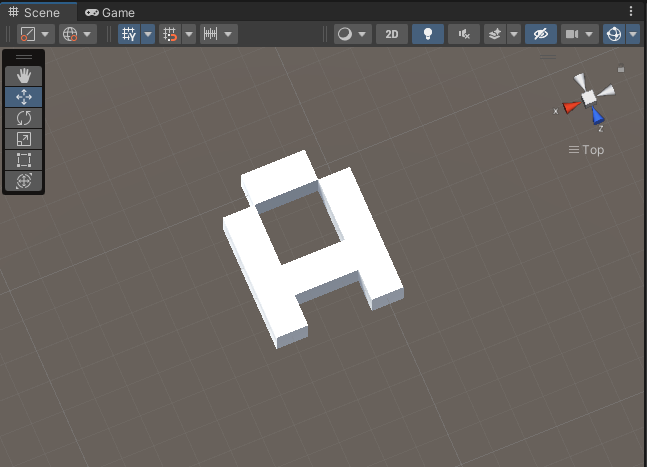Click the center cube of orientation gizmo

pyautogui.click(x=589, y=97)
